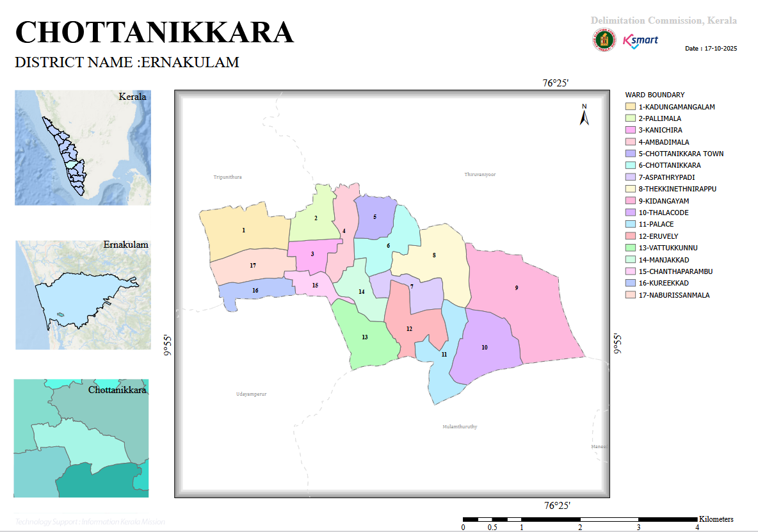Click legend entry 3-KANICHIRA
The image size is (758, 532).
click(x=660, y=130)
